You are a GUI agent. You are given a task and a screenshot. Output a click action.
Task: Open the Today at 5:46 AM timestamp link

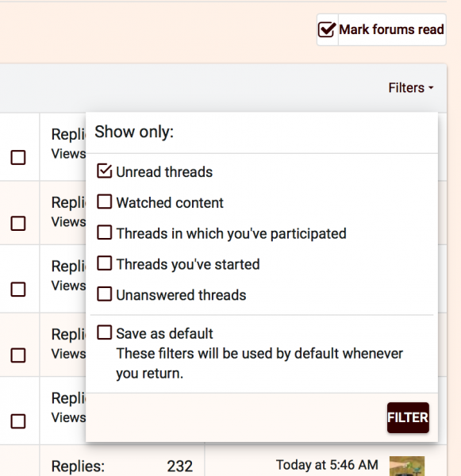(327, 465)
